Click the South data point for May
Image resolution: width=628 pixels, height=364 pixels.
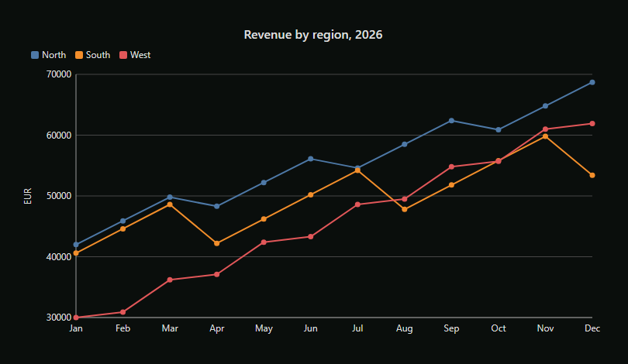(x=264, y=219)
